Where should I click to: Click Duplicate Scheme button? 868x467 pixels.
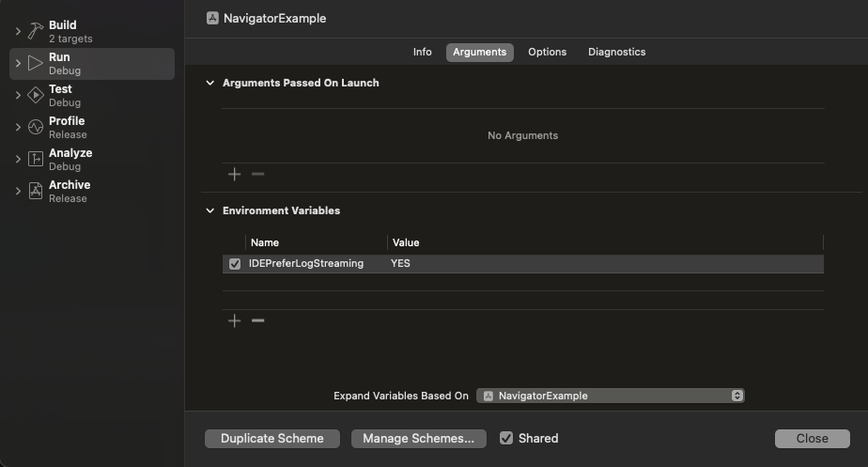(272, 438)
